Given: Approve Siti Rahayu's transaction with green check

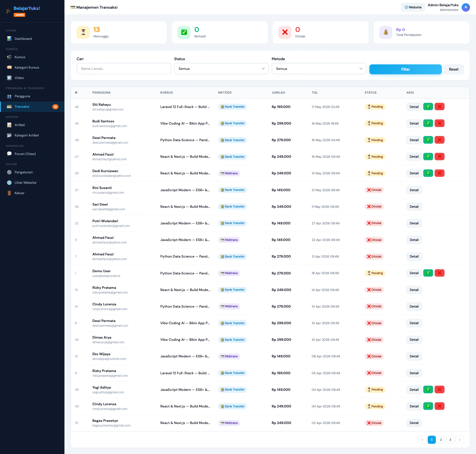Looking at the screenshot, I should [x=428, y=107].
